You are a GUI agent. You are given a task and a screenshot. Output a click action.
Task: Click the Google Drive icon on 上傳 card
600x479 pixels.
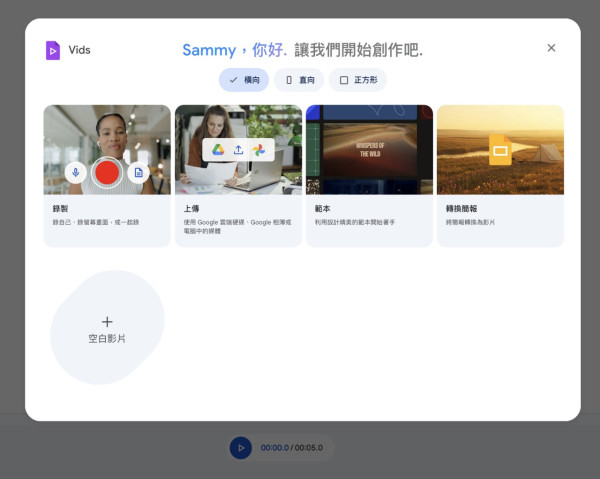pos(218,150)
